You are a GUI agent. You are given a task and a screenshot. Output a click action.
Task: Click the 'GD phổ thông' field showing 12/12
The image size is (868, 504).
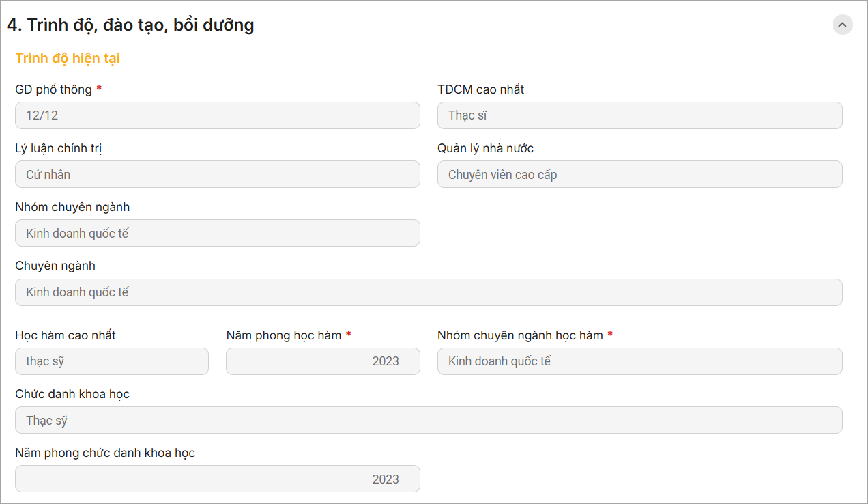(x=217, y=115)
